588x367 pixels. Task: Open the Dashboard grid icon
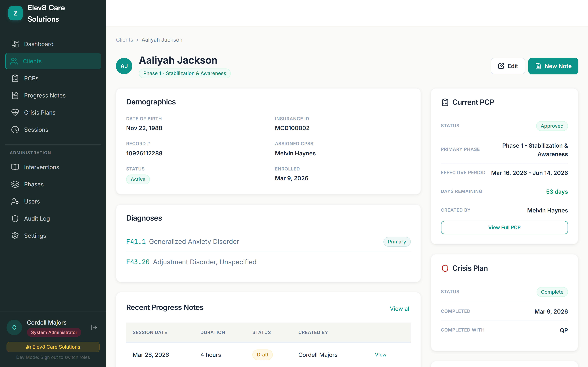tap(15, 44)
